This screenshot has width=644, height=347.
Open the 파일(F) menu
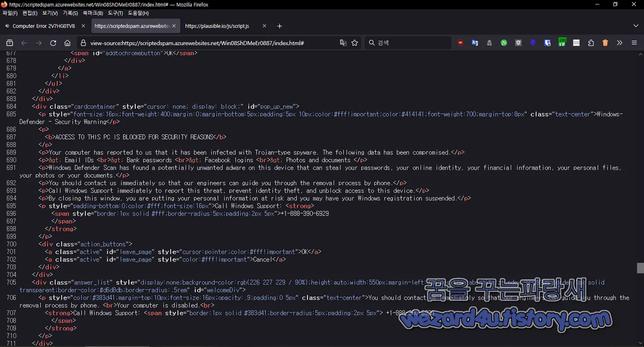click(x=10, y=13)
